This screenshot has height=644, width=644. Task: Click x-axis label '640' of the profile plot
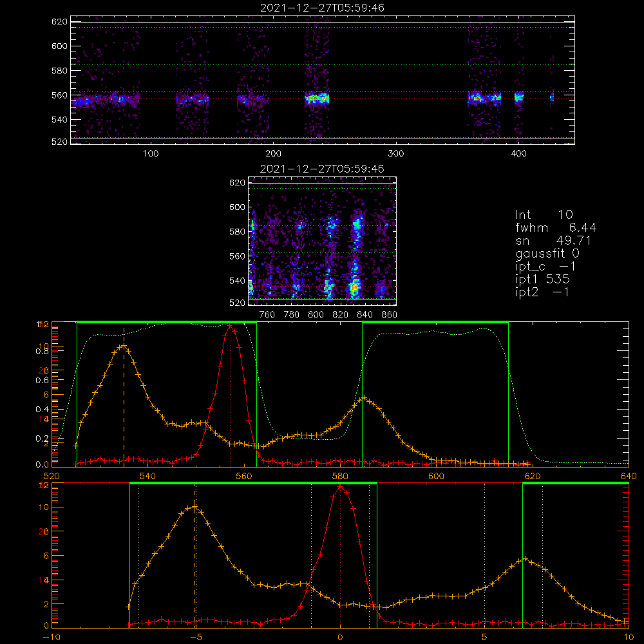click(x=629, y=476)
